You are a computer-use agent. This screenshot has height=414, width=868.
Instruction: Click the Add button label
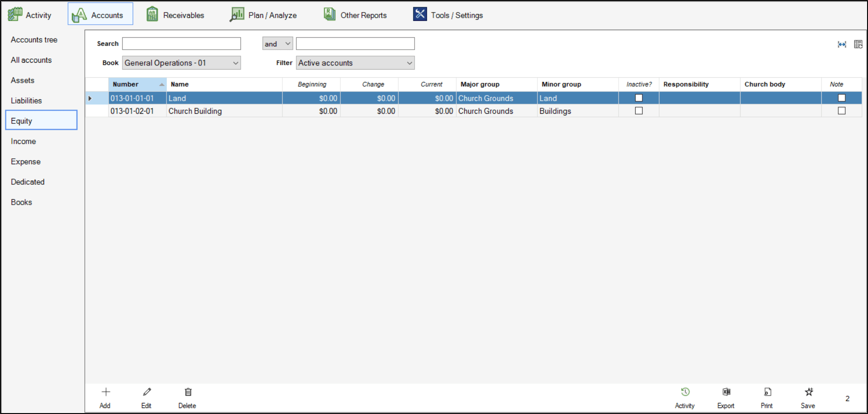coord(105,406)
